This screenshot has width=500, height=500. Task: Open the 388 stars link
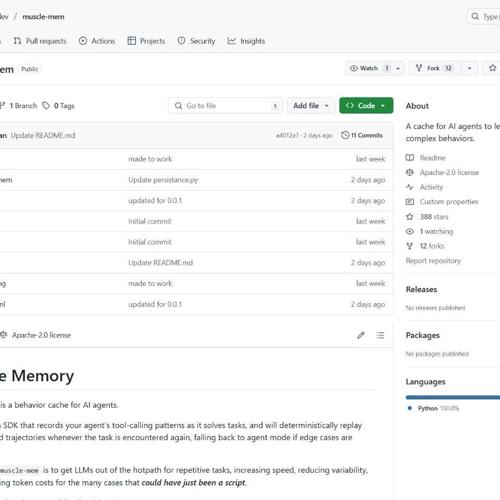point(434,217)
